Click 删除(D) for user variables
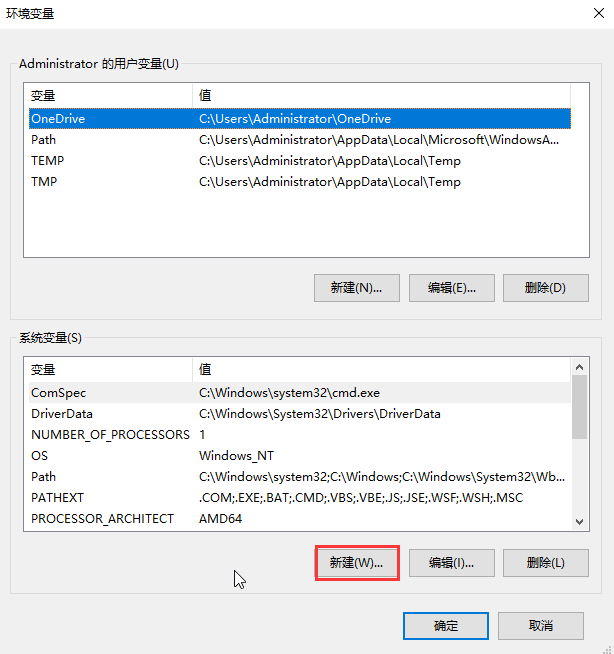This screenshot has width=614, height=654. (546, 288)
